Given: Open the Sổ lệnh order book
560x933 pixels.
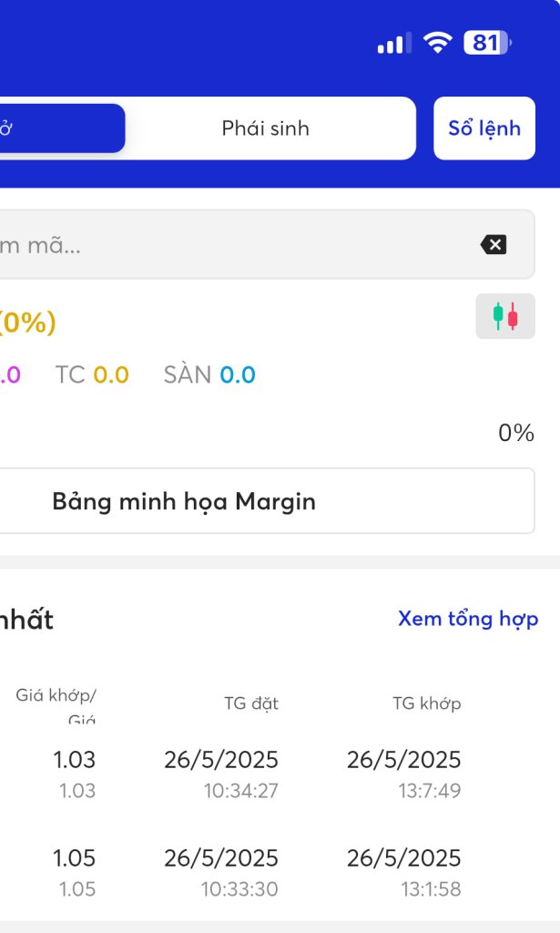Looking at the screenshot, I should 484,128.
